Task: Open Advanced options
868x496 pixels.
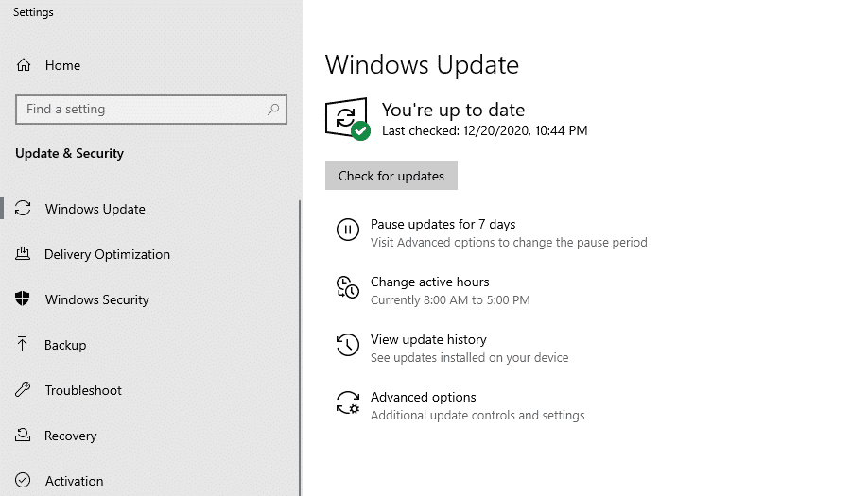Action: pyautogui.click(x=423, y=397)
